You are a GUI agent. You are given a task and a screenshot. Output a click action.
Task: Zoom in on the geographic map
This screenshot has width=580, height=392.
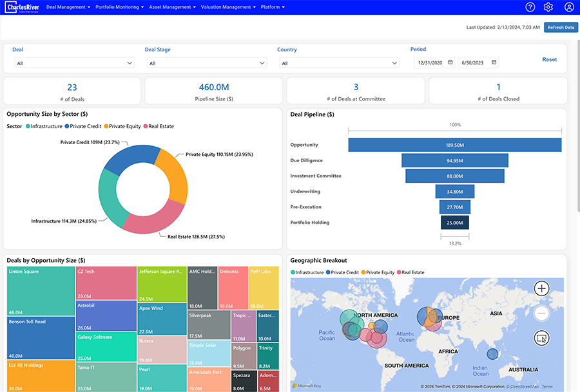541,288
